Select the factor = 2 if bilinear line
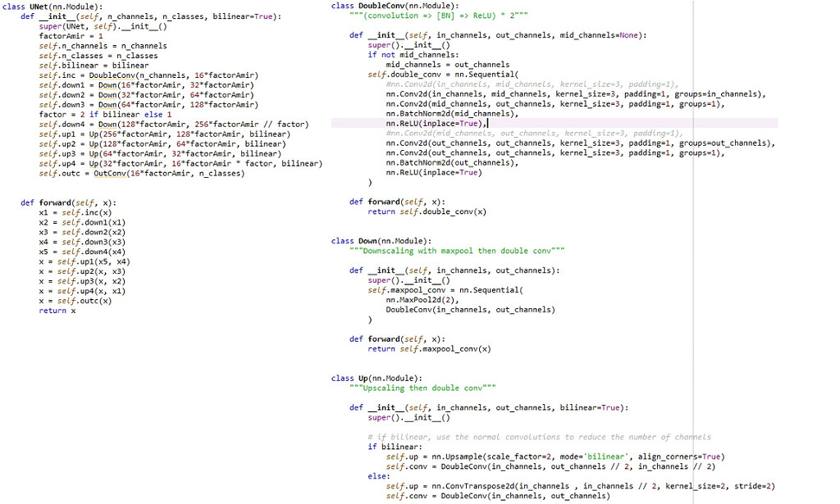Viewport: 840px width, 504px height. point(104,115)
